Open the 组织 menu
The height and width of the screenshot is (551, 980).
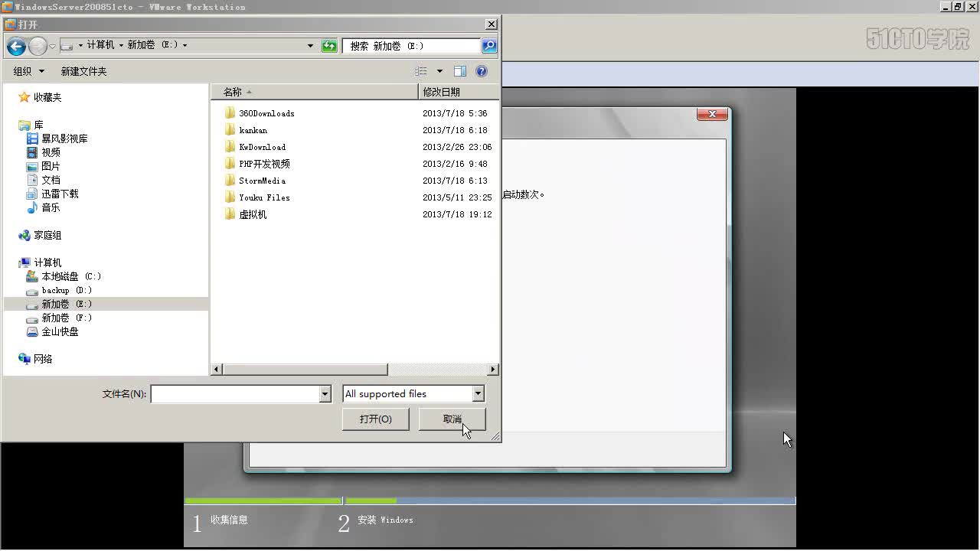coord(28,71)
